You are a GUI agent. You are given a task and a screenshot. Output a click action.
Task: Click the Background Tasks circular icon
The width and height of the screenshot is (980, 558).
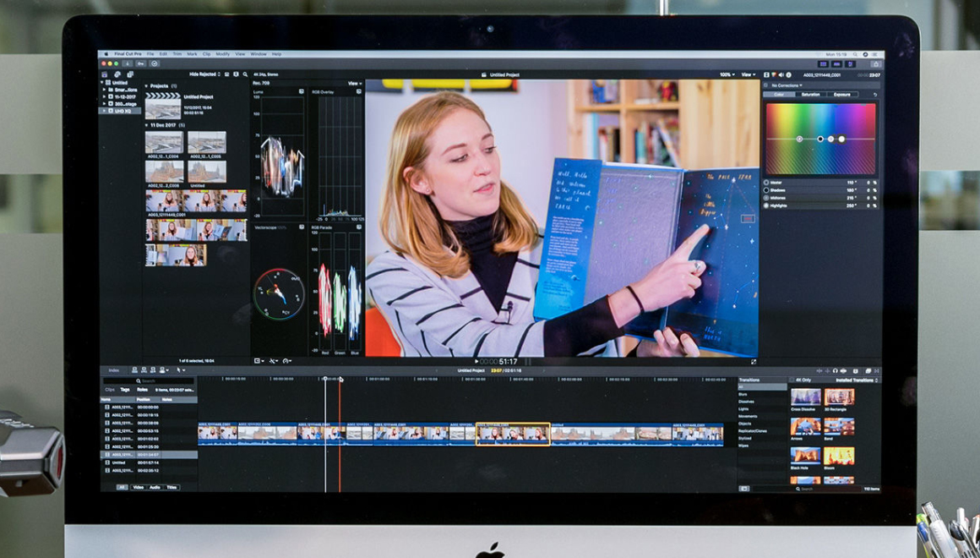pos(155,63)
